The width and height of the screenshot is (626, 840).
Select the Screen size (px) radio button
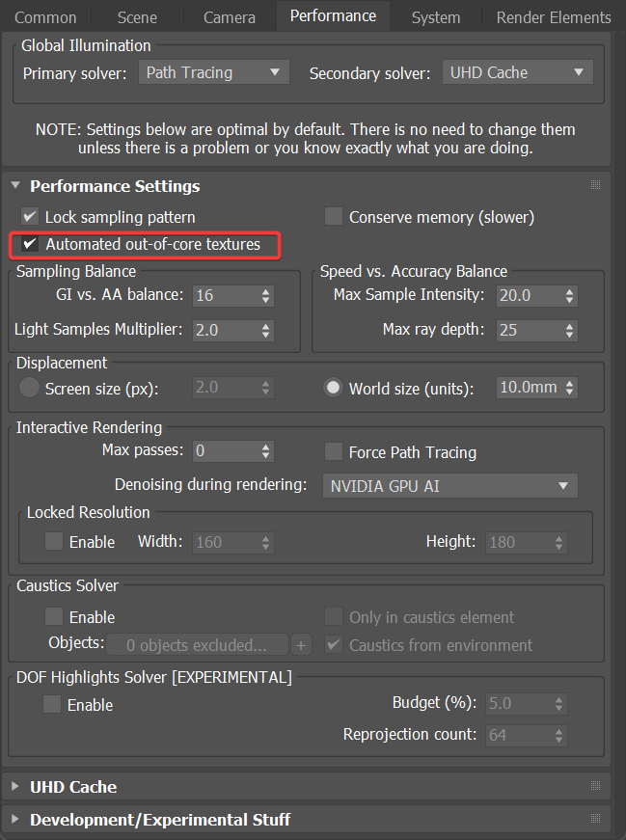click(x=27, y=387)
